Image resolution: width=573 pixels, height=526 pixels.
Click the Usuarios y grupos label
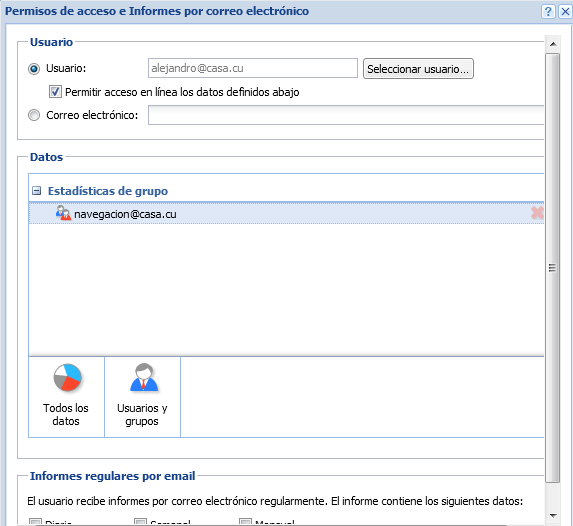(x=142, y=415)
